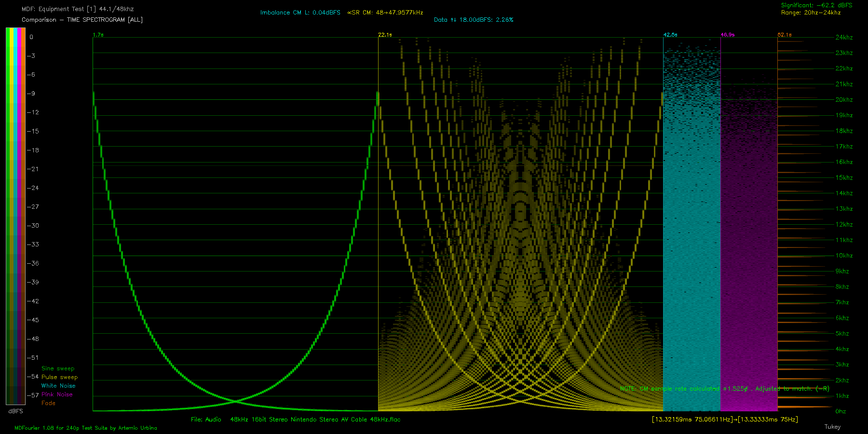Click the -24 value on the dBFS scale

click(x=33, y=188)
